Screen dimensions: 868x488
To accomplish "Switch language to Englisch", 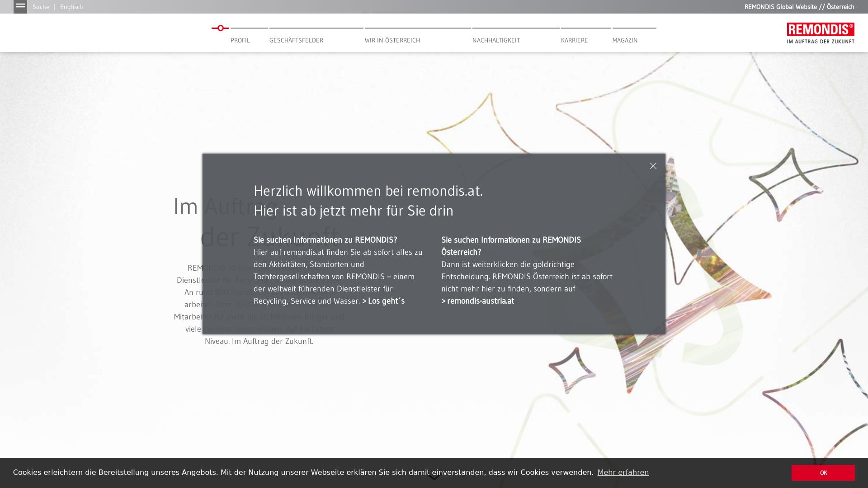I will point(71,7).
